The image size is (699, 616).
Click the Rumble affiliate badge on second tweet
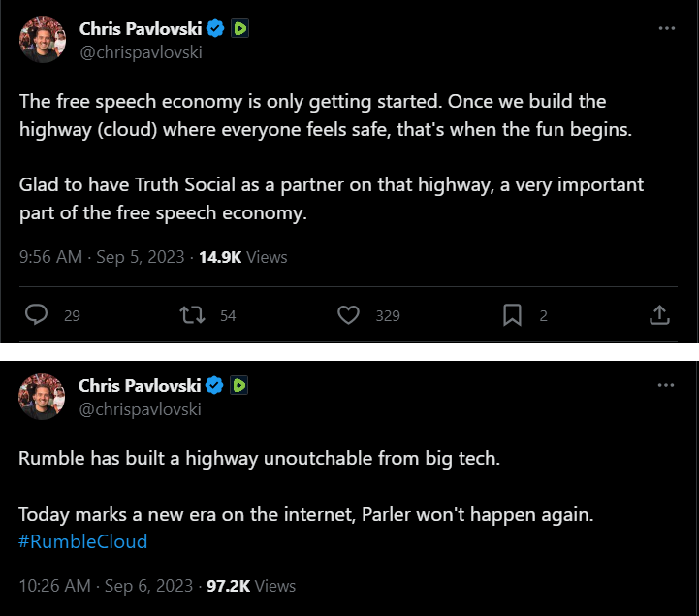(x=239, y=385)
